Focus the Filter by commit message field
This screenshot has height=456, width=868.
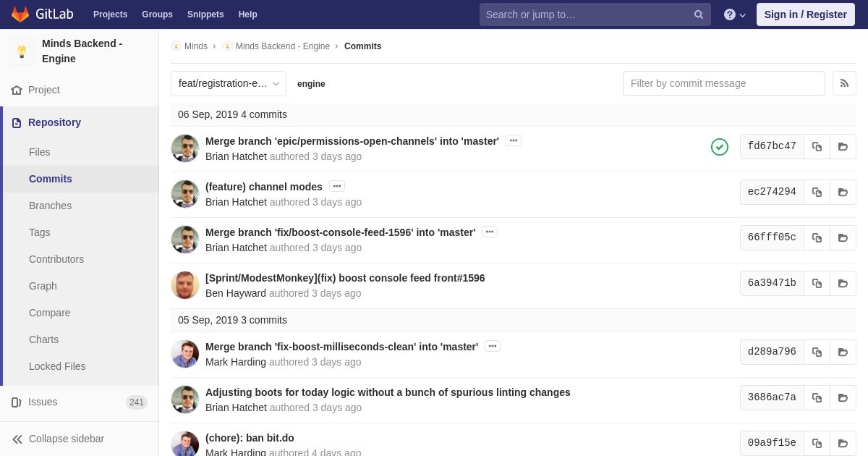coord(723,83)
